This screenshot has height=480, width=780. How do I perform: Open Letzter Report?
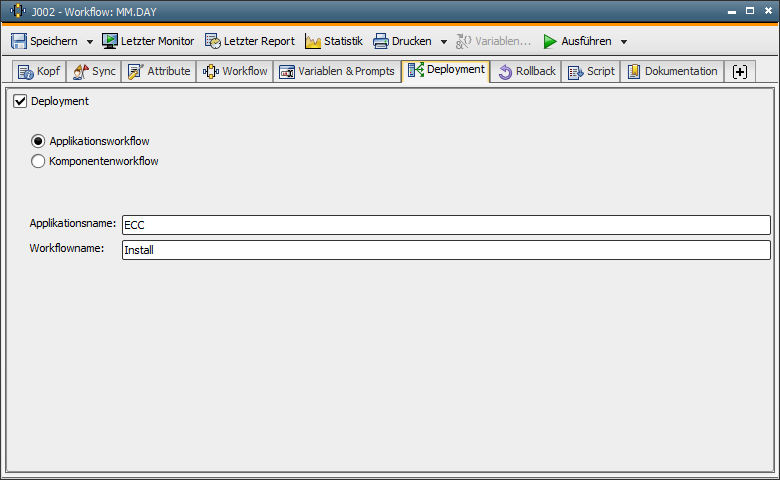pos(250,41)
